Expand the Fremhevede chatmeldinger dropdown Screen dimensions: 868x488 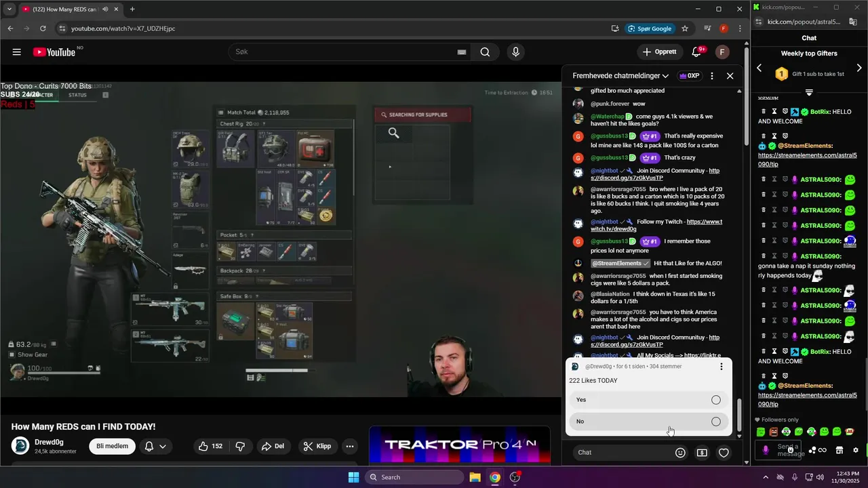[x=620, y=76]
